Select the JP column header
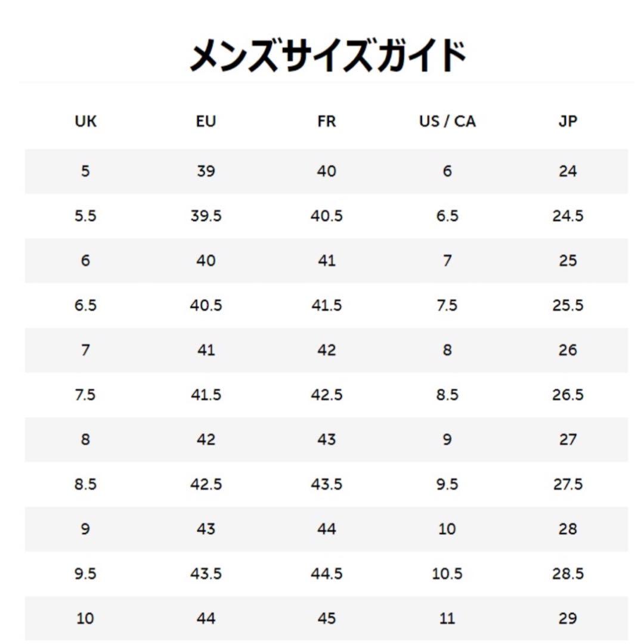Viewport: 644px width, 644px height. click(568, 122)
